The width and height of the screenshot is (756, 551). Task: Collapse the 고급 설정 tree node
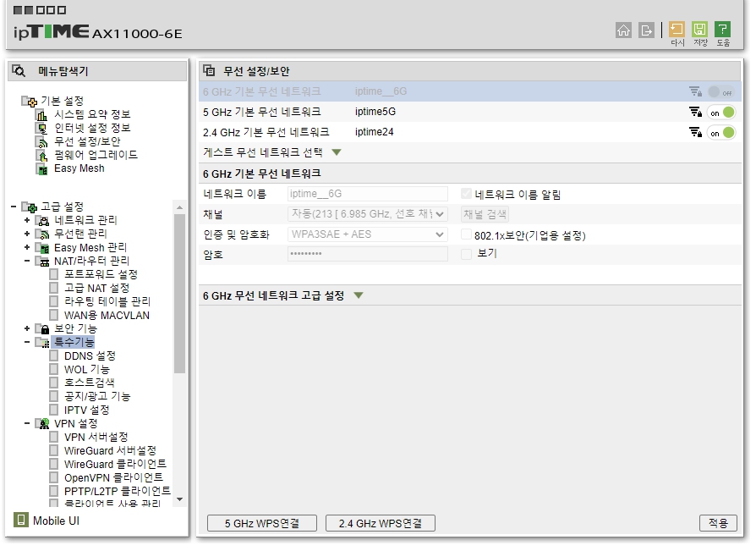[14, 207]
